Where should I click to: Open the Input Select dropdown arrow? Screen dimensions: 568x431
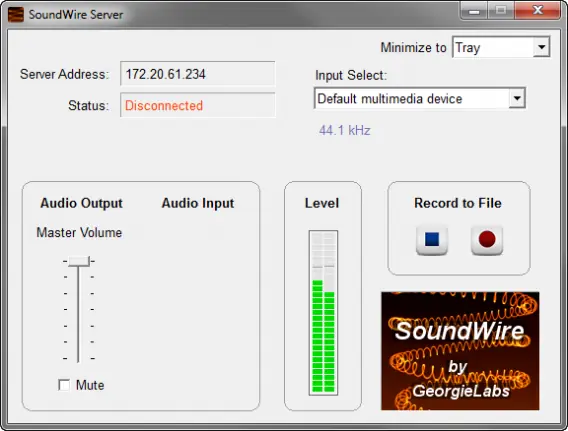517,98
